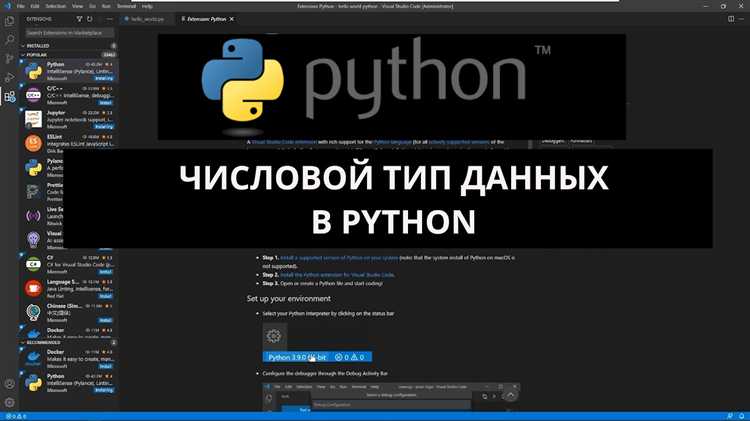Open the Run menu
Screen dimensions: 750x421
point(106,7)
